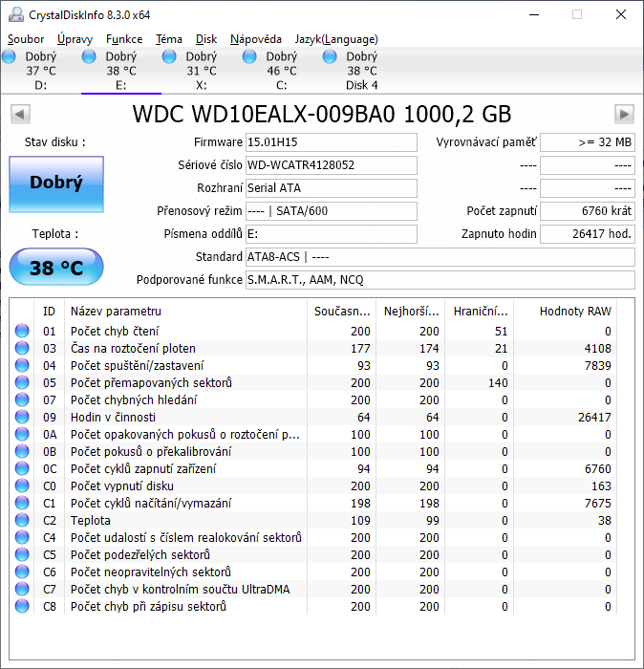Open the Disk menu
The width and height of the screenshot is (644, 669).
coord(206,39)
